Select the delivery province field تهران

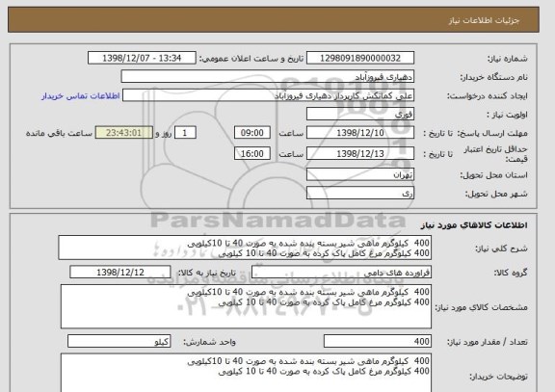click(360, 174)
